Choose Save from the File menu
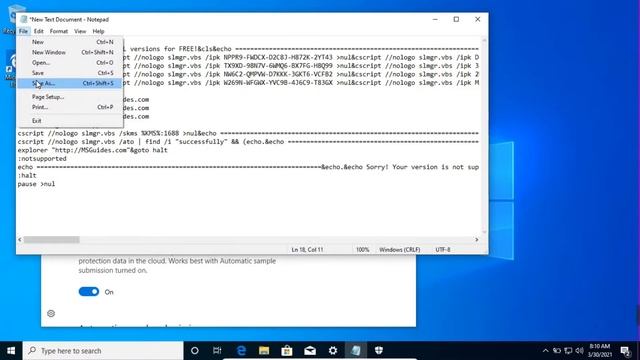This screenshot has height=360, width=640. [69, 73]
